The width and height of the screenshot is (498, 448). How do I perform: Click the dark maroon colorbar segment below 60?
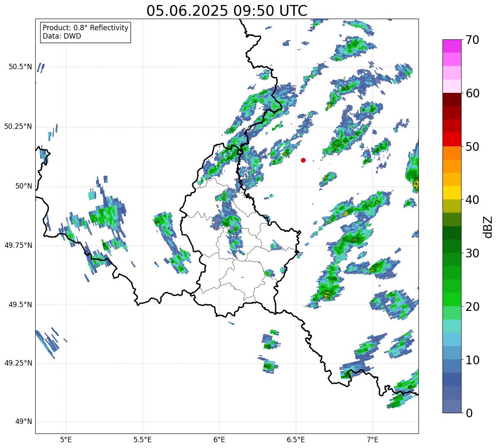click(x=452, y=99)
